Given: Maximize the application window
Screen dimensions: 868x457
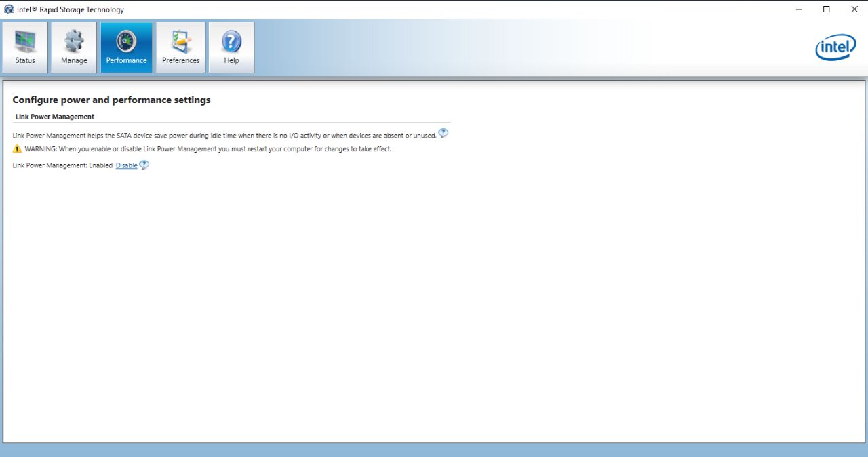Looking at the screenshot, I should click(x=826, y=9).
